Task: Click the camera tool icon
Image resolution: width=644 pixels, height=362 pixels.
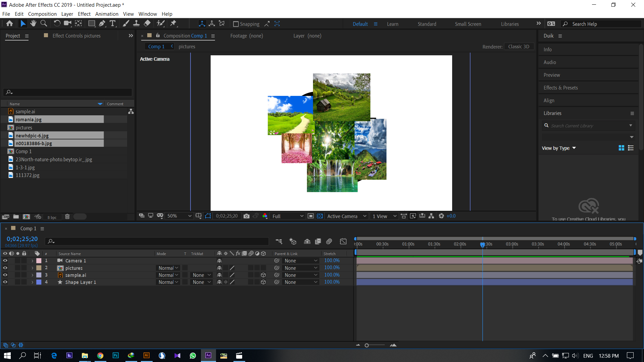Action: click(x=67, y=23)
